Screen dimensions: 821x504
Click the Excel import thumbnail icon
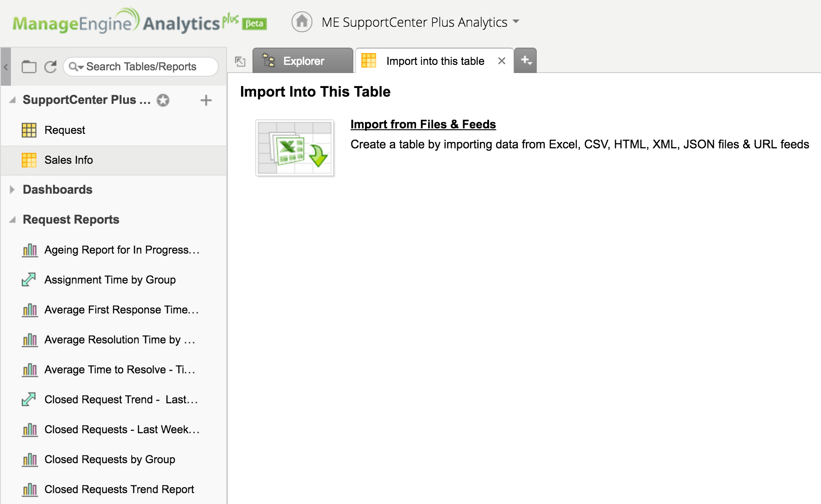click(295, 148)
